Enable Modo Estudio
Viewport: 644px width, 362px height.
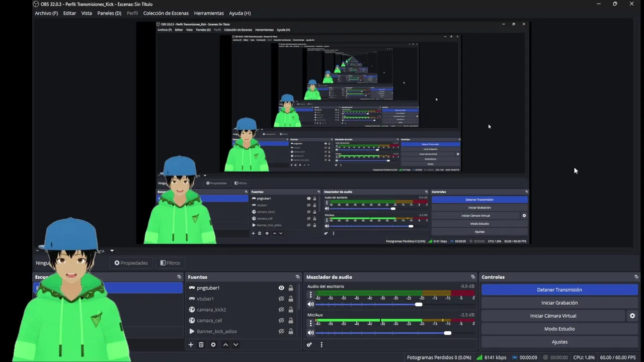[559, 329]
